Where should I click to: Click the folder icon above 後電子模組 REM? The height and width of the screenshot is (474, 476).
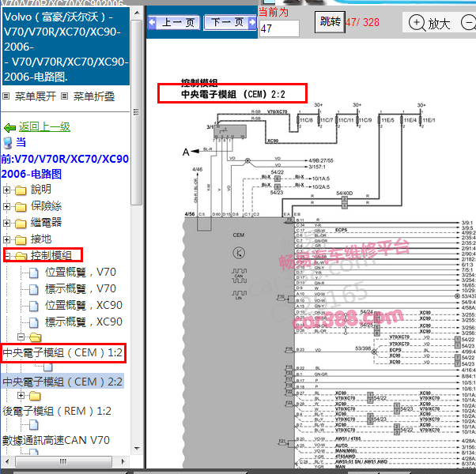35,396
